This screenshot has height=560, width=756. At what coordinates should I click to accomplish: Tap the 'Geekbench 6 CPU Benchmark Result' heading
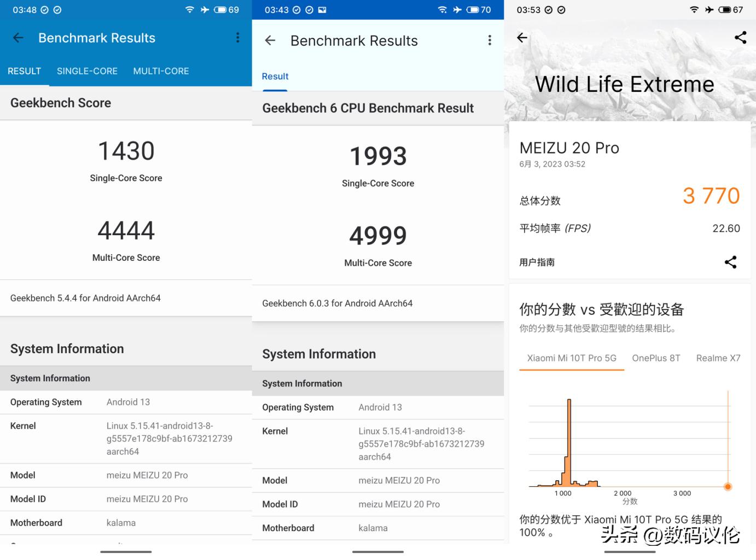pyautogui.click(x=368, y=108)
